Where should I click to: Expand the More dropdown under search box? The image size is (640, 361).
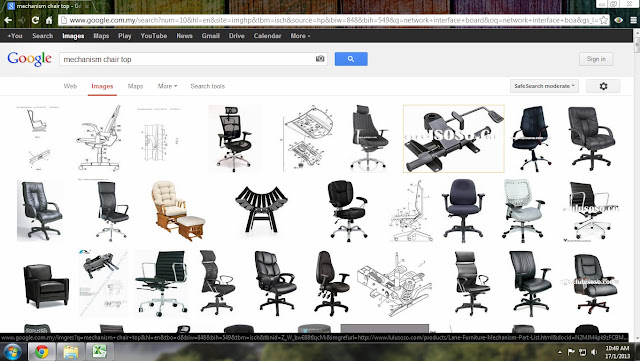(x=167, y=86)
